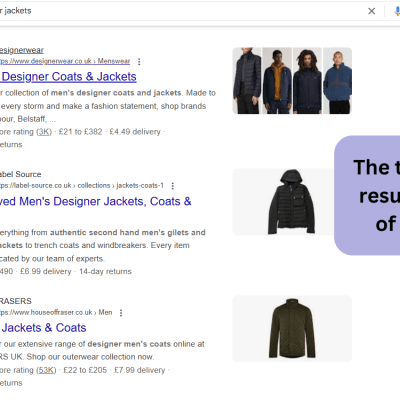Click the label-source.co.uk collections URL

pos(82,185)
